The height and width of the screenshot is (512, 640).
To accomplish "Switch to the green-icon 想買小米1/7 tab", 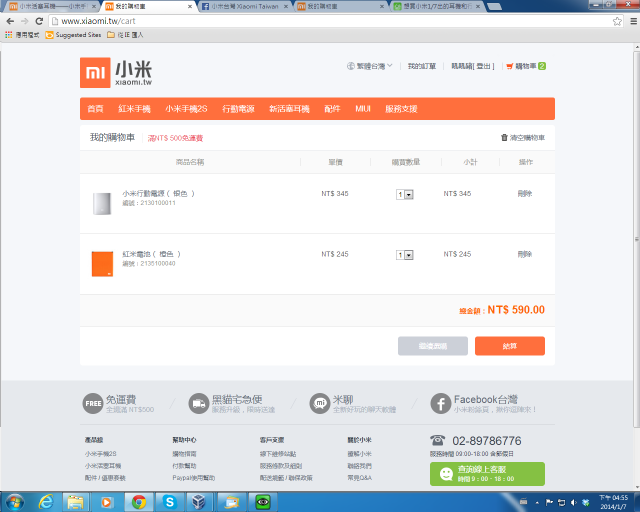I will 437,6.
